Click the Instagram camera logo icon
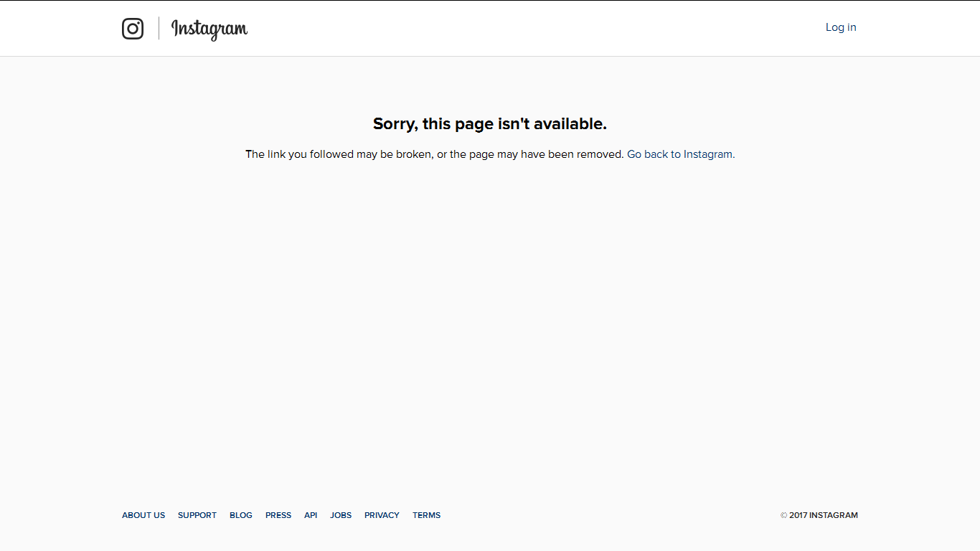980x551 pixels. [x=133, y=28]
